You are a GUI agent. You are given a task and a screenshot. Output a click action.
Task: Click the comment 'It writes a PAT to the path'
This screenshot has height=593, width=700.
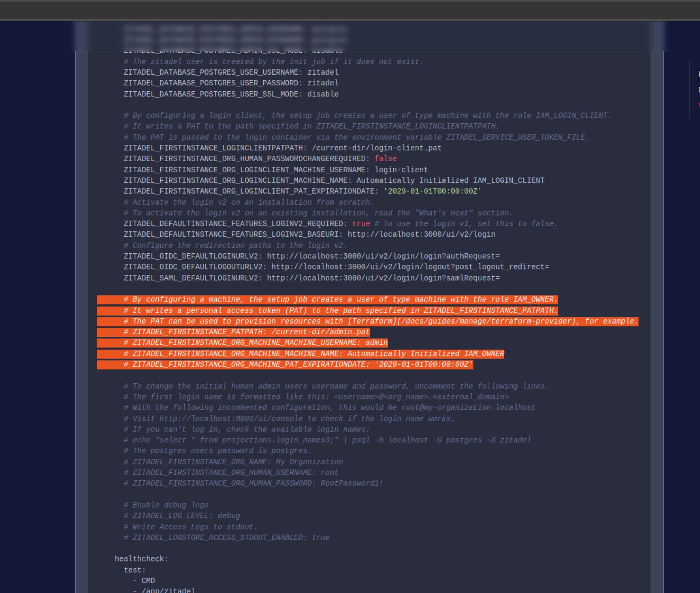(311, 126)
